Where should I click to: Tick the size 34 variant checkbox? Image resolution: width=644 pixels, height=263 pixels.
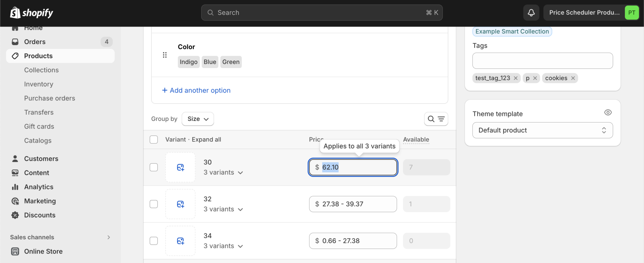point(154,241)
